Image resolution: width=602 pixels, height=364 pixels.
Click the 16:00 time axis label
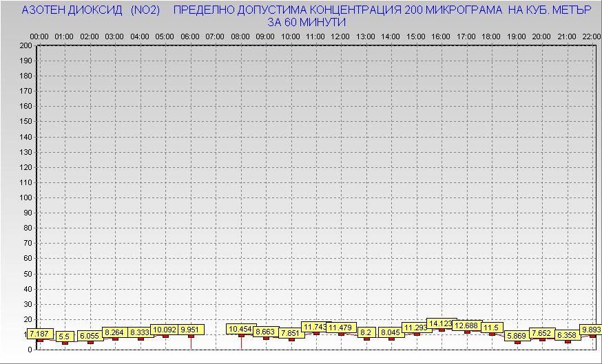(x=441, y=36)
